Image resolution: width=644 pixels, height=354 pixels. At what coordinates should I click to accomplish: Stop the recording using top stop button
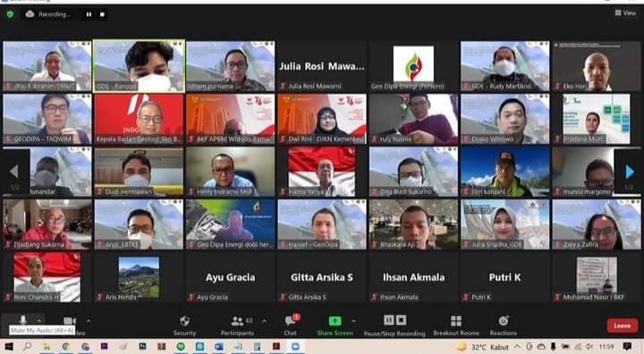[x=102, y=14]
